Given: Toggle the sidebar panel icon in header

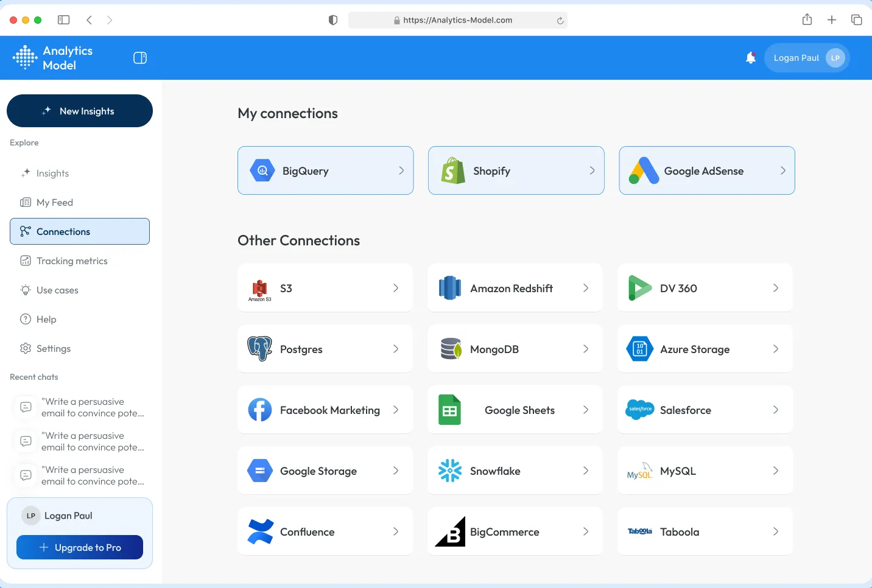Looking at the screenshot, I should coord(140,58).
